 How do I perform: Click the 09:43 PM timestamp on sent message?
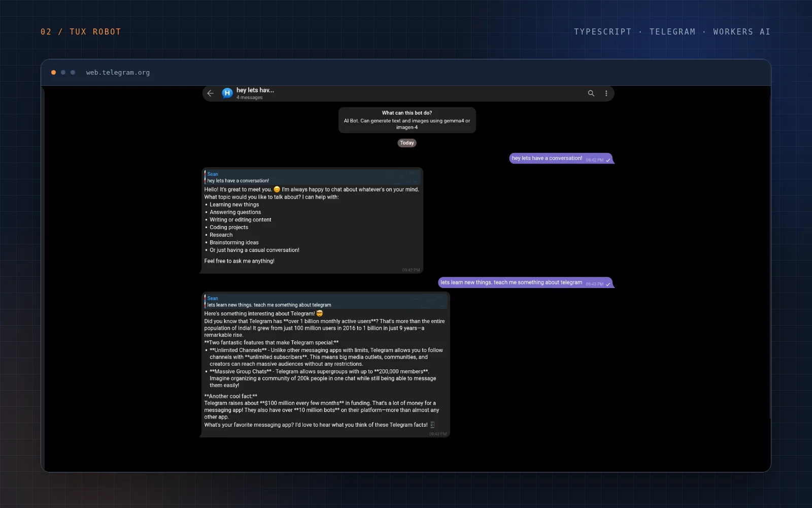(595, 284)
